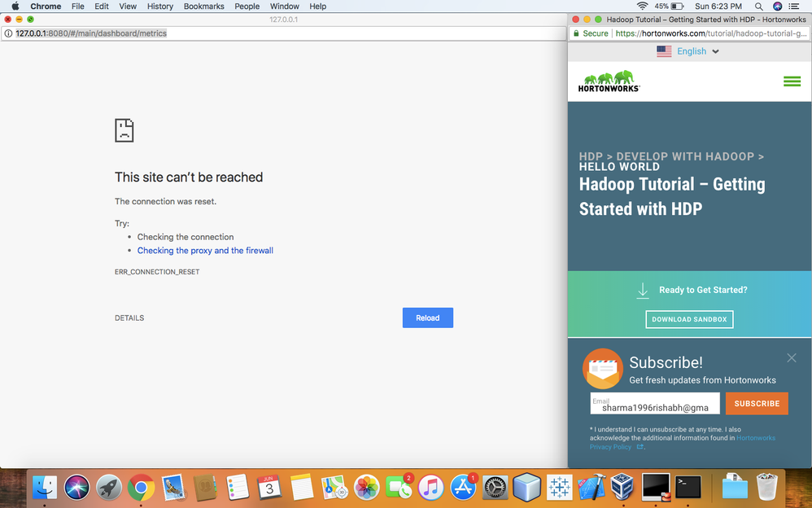Open the Edit menu
Screen dimensions: 812x508
(102, 7)
